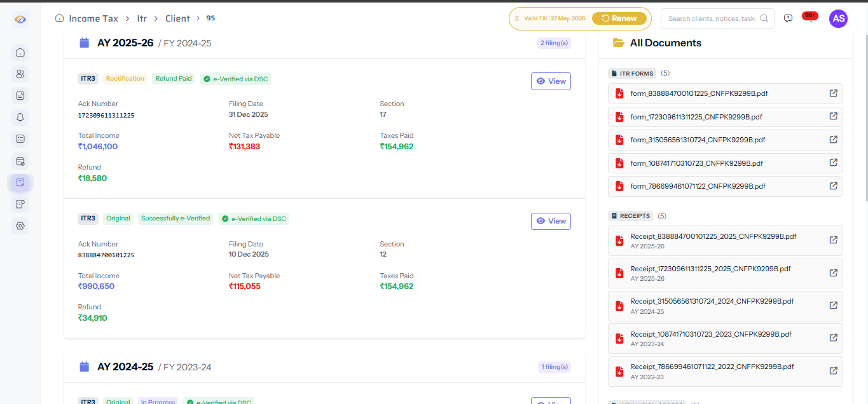Open Receipt_838884700101225_2025 external link icon
This screenshot has width=868, height=404.
click(x=833, y=240)
